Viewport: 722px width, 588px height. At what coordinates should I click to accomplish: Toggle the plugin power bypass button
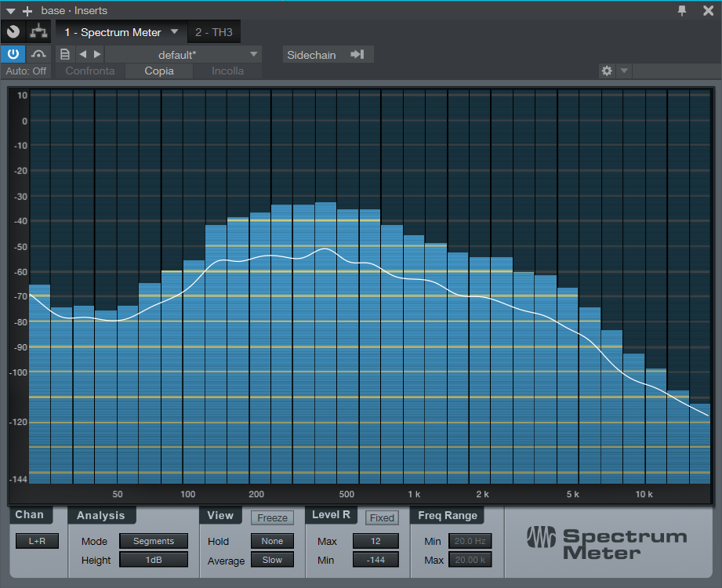coord(13,54)
